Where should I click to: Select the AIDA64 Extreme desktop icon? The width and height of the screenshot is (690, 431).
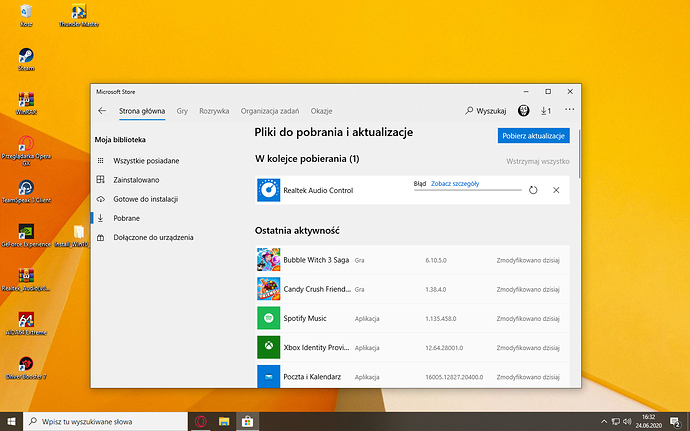[x=26, y=324]
